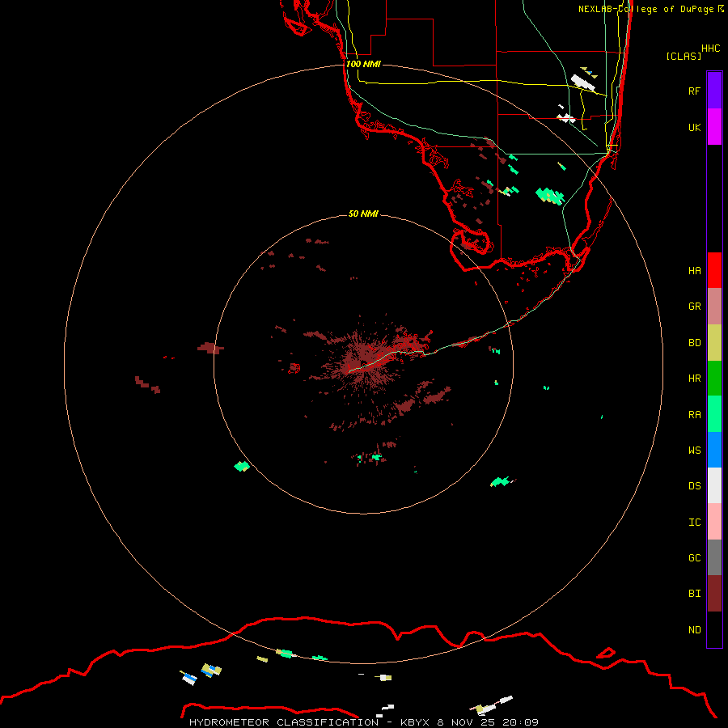Select the BD yellow legend swatch
Image resolution: width=728 pixels, height=728 pixels.
tap(714, 343)
